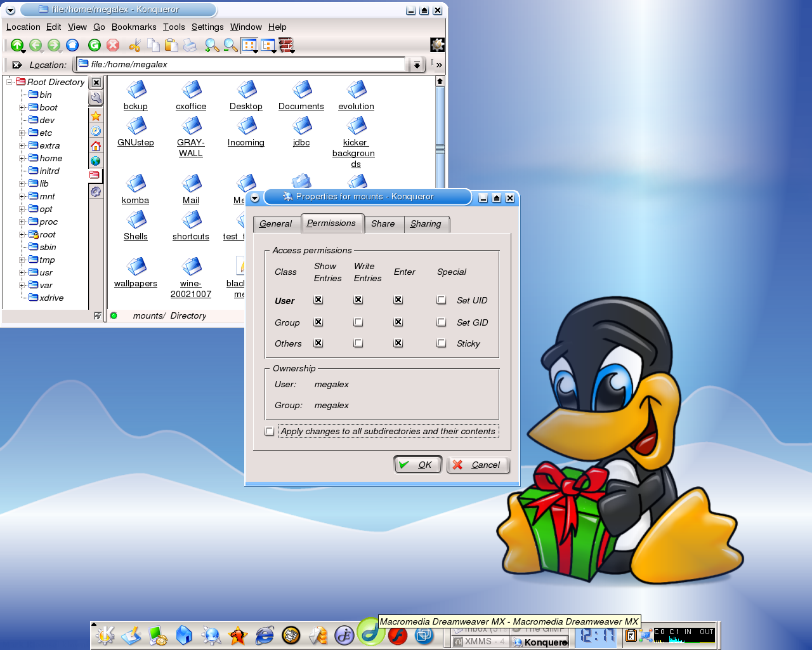The image size is (812, 650).
Task: Click the Copy icon in the Konqueror toolbar
Action: 153,45
